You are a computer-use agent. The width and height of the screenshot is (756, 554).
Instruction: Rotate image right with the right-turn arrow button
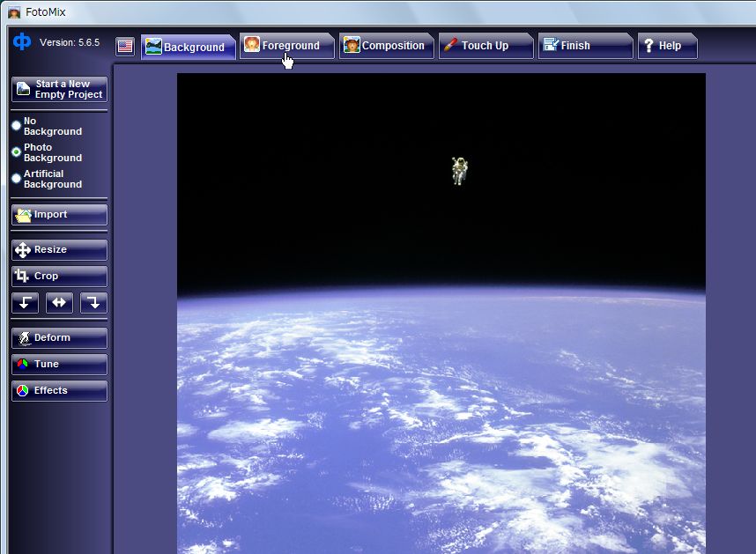pyautogui.click(x=93, y=303)
